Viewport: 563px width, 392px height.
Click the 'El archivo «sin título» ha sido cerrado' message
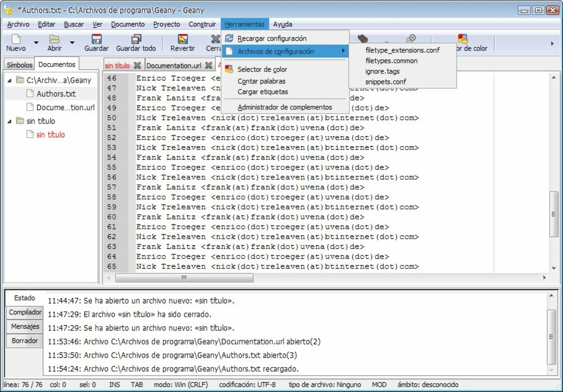click(x=129, y=315)
